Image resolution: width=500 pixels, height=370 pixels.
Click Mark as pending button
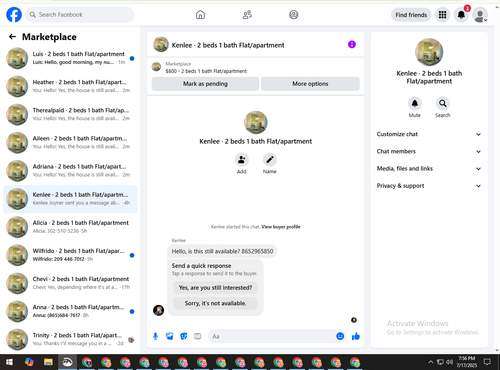tap(205, 84)
